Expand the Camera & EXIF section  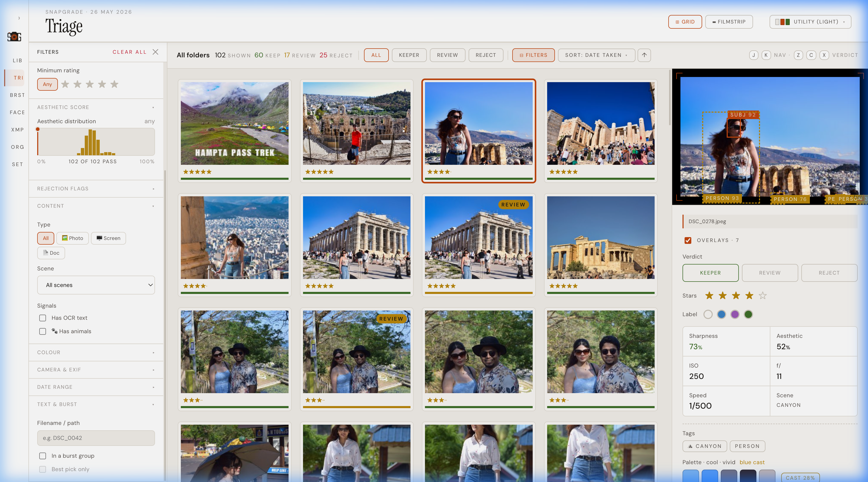(x=96, y=370)
